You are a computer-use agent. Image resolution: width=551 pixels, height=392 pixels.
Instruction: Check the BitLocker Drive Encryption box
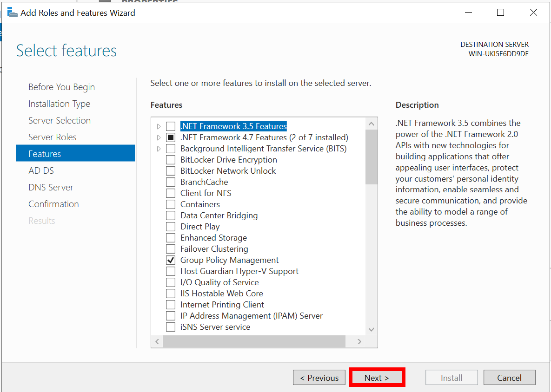coord(171,160)
